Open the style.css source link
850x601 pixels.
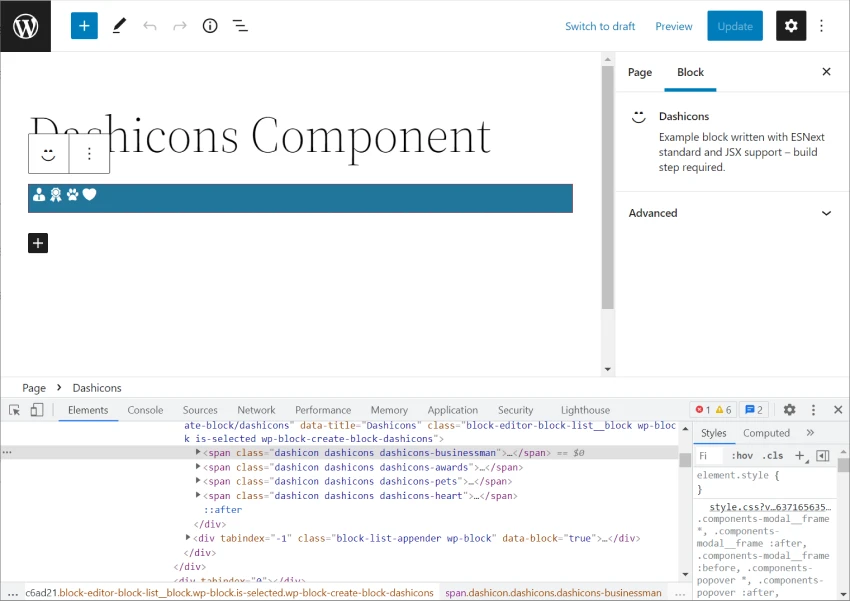click(770, 507)
